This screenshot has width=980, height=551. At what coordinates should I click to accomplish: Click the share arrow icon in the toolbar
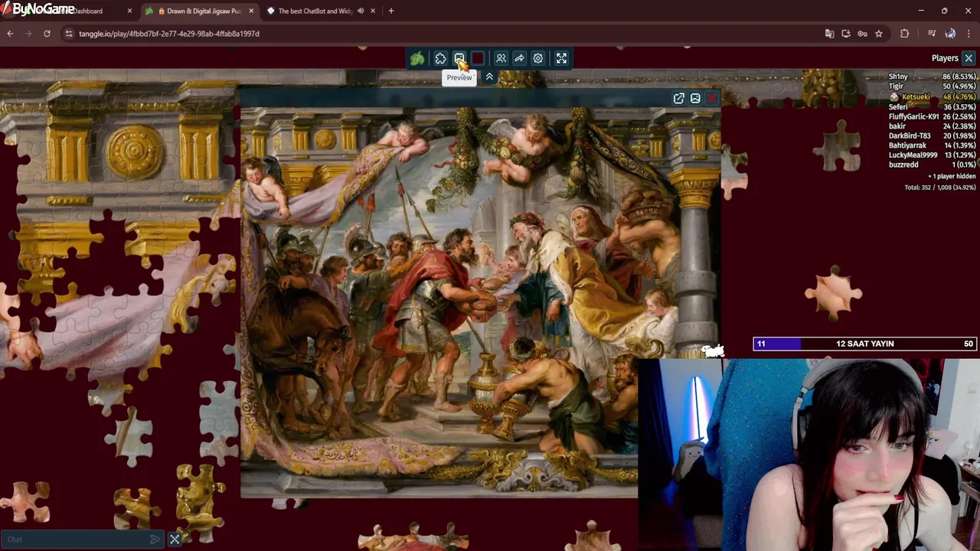pos(519,58)
